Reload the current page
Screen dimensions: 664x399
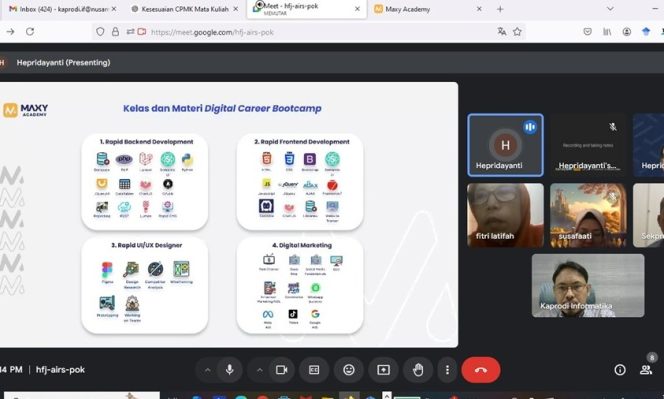pos(30,31)
